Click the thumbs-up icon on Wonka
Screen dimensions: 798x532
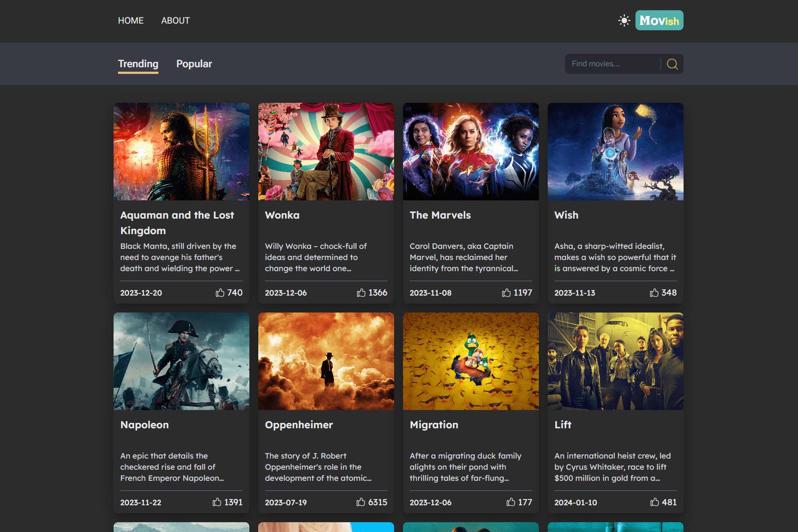pos(361,292)
